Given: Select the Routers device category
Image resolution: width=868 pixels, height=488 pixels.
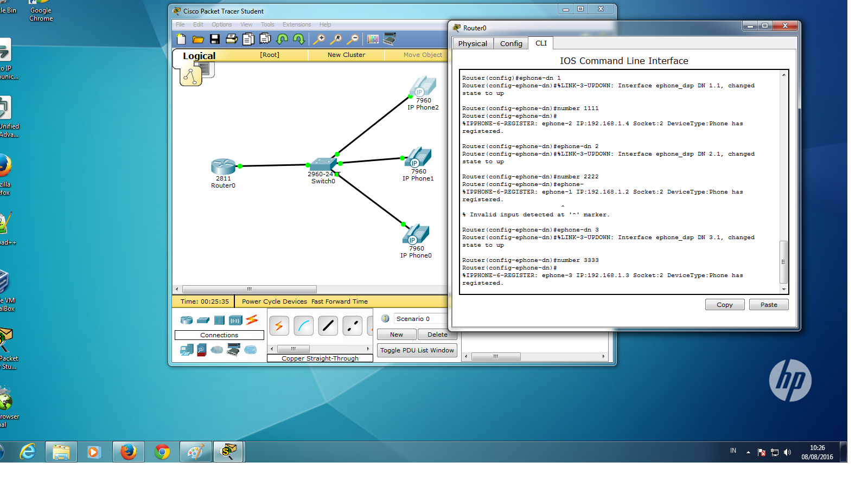Looking at the screenshot, I should [x=187, y=320].
